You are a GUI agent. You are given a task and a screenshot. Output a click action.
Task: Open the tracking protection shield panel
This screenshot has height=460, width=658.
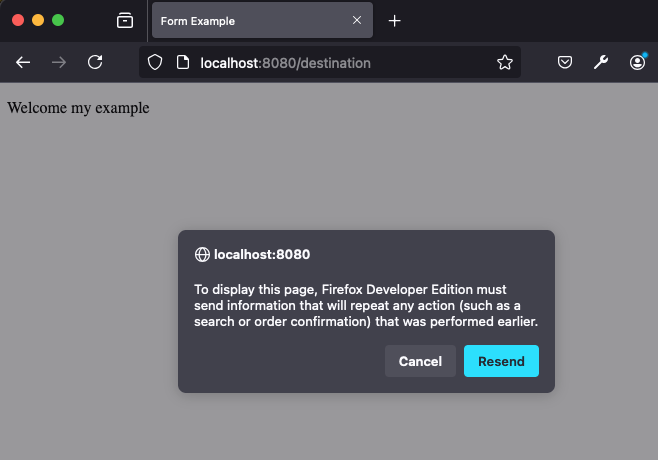(x=155, y=62)
